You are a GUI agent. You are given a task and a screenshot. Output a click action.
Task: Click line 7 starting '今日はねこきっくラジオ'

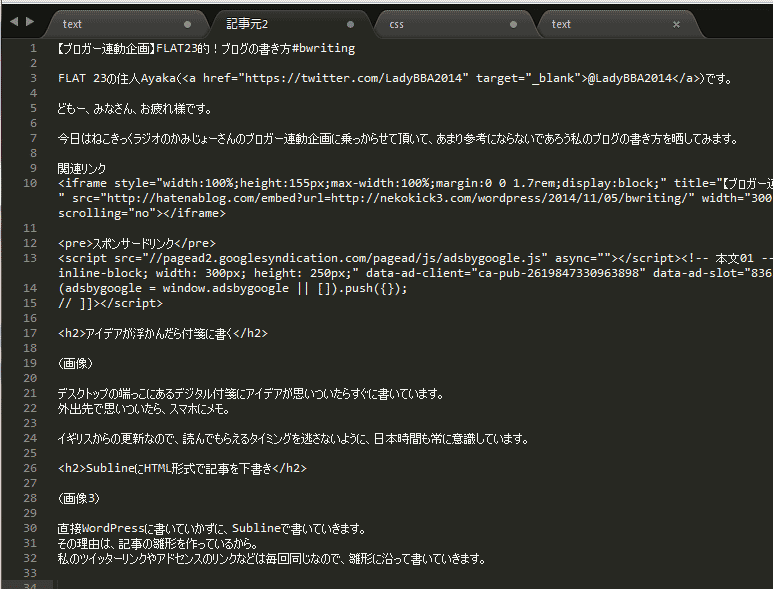(398, 139)
